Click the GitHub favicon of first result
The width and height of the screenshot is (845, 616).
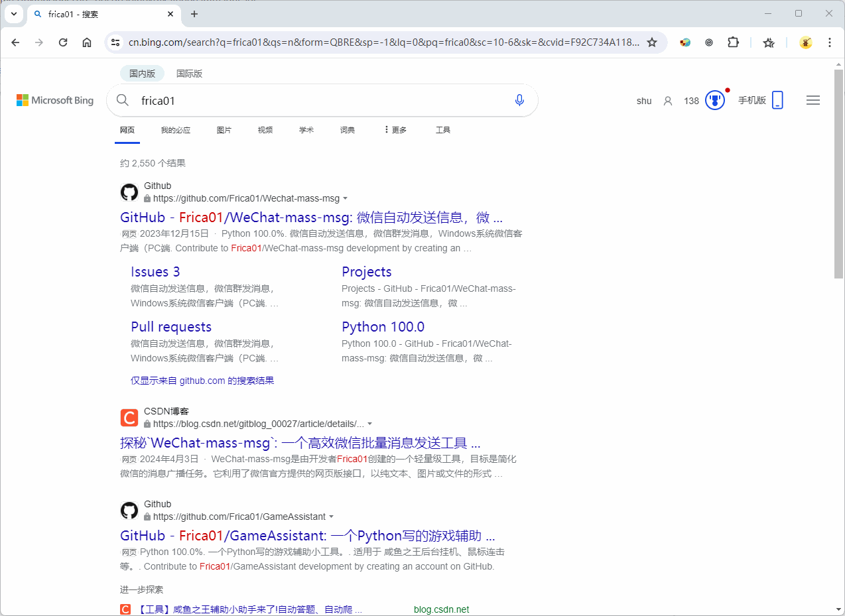click(x=129, y=192)
